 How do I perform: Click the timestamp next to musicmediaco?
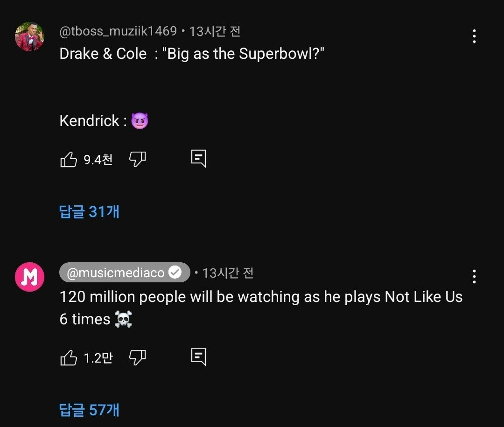pyautogui.click(x=228, y=273)
